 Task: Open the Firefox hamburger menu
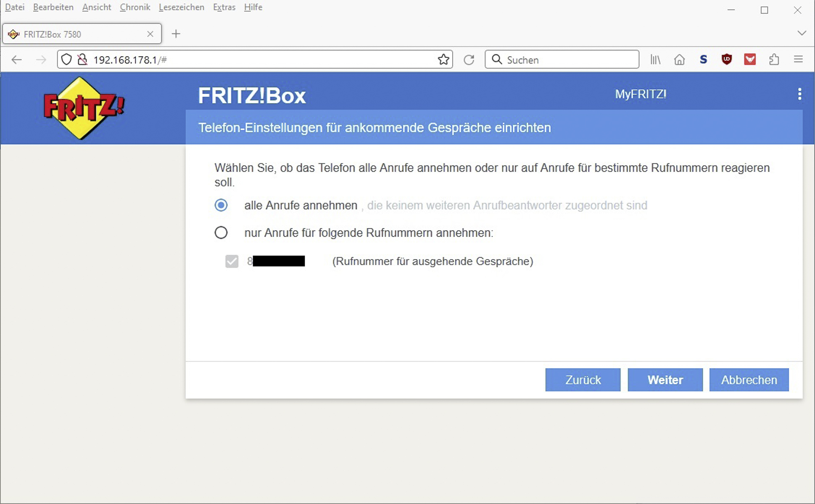click(x=798, y=60)
